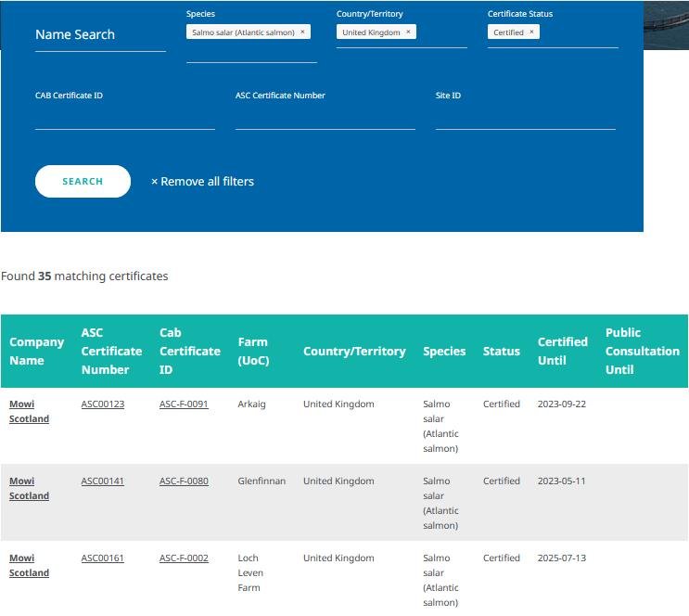689x616 pixels.
Task: Click the Site ID input field
Action: click(x=525, y=117)
